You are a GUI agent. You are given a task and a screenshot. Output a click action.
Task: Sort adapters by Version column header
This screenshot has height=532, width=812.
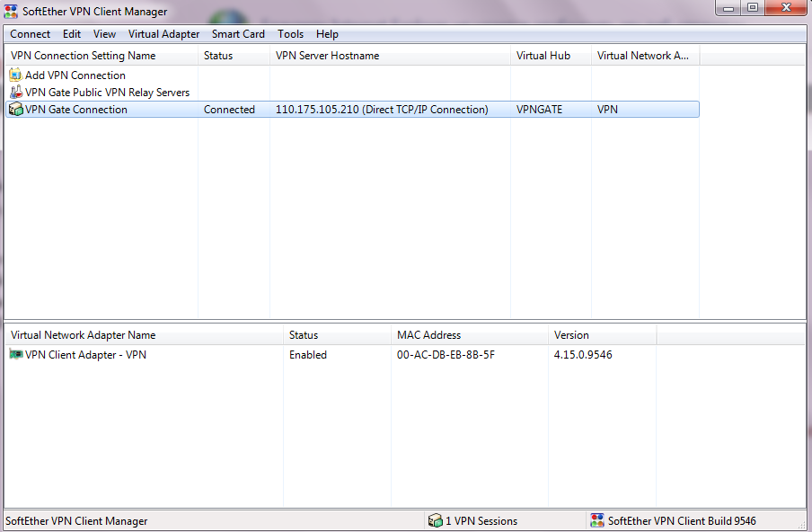coord(603,335)
